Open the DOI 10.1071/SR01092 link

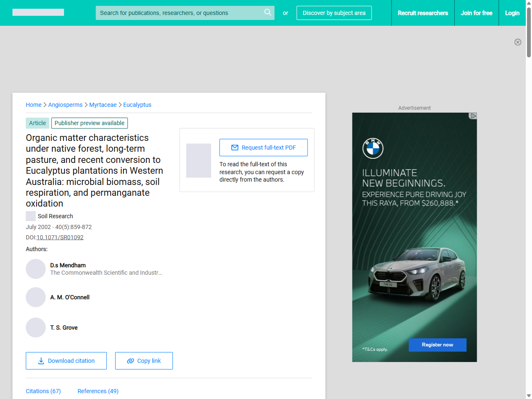point(60,237)
